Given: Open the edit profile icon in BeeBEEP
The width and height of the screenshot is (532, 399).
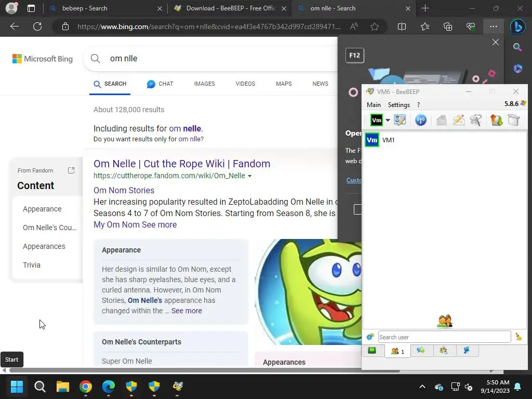Looking at the screenshot, I should pos(400,120).
